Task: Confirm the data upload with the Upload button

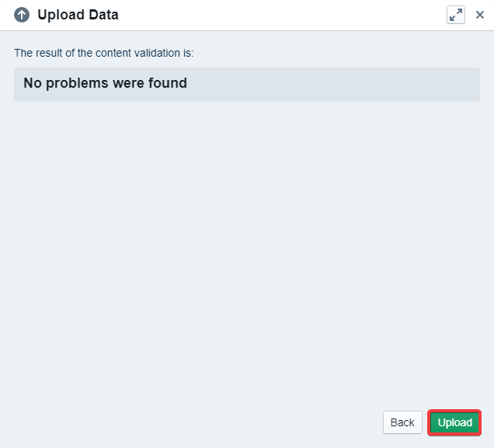Action: point(454,422)
